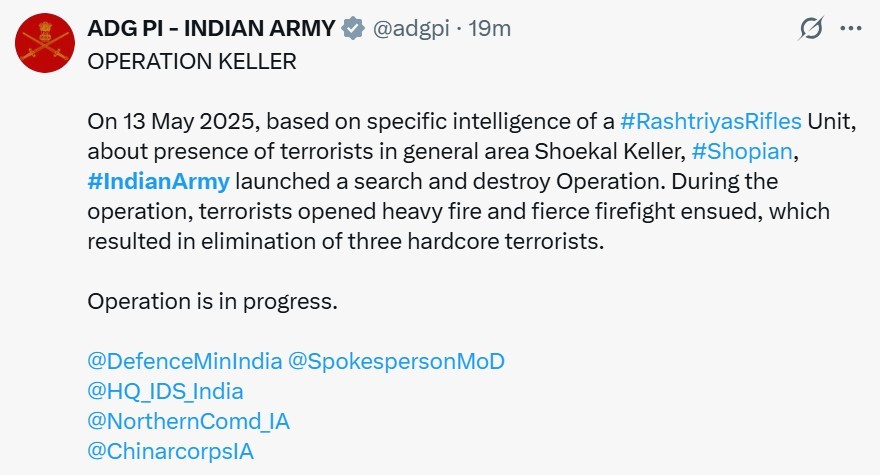This screenshot has width=880, height=475.
Task: Open the ADG PI - INDIAN ARMY profile name
Action: pos(211,28)
